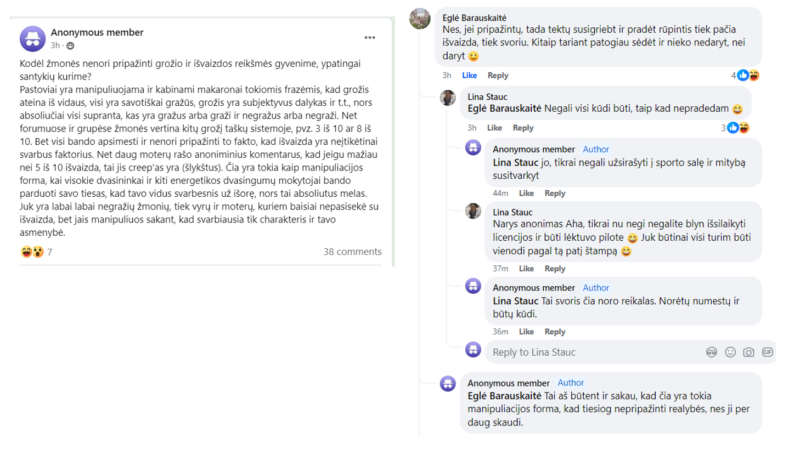Reply to the 36m Anonymous member comment
This screenshot has width=800, height=455.
click(x=554, y=332)
